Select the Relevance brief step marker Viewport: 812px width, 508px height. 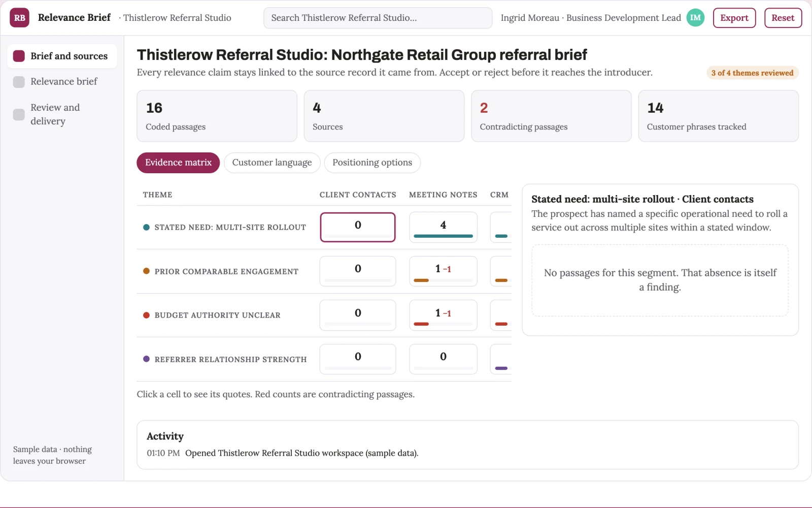click(19, 82)
